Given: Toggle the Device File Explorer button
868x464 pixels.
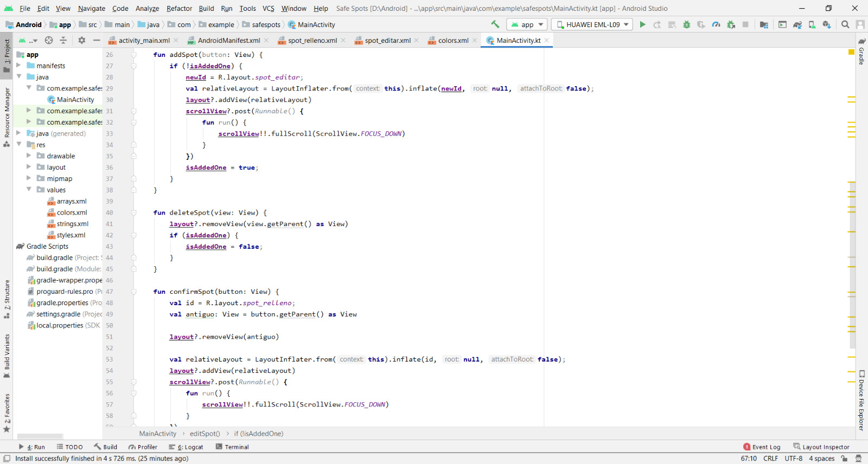Looking at the screenshot, I should (861, 400).
